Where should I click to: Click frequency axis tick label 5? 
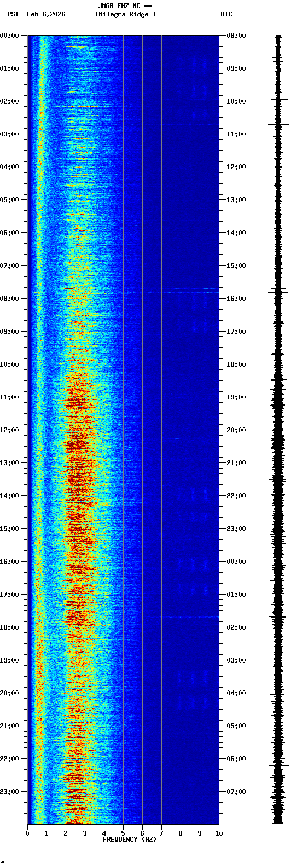click(x=123, y=833)
